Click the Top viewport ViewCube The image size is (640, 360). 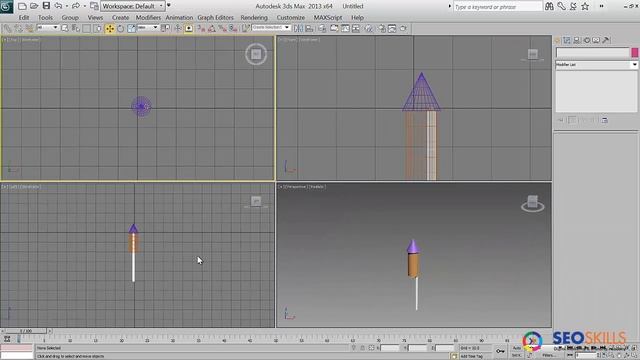[x=256, y=54]
